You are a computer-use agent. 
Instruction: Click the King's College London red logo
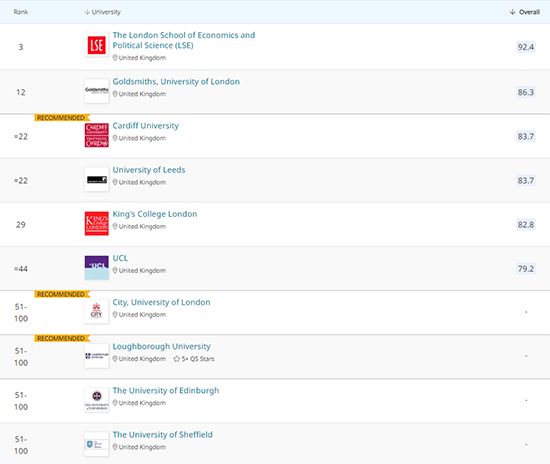point(96,223)
